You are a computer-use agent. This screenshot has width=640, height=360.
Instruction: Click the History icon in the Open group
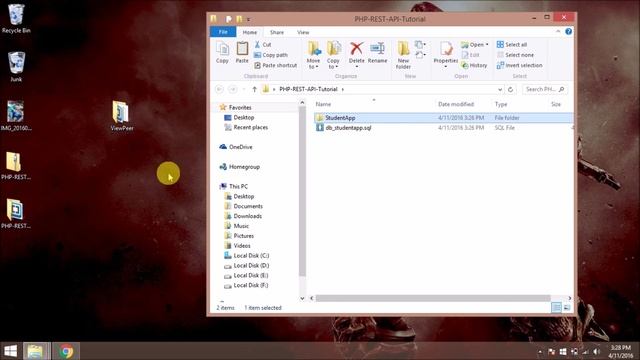464,65
